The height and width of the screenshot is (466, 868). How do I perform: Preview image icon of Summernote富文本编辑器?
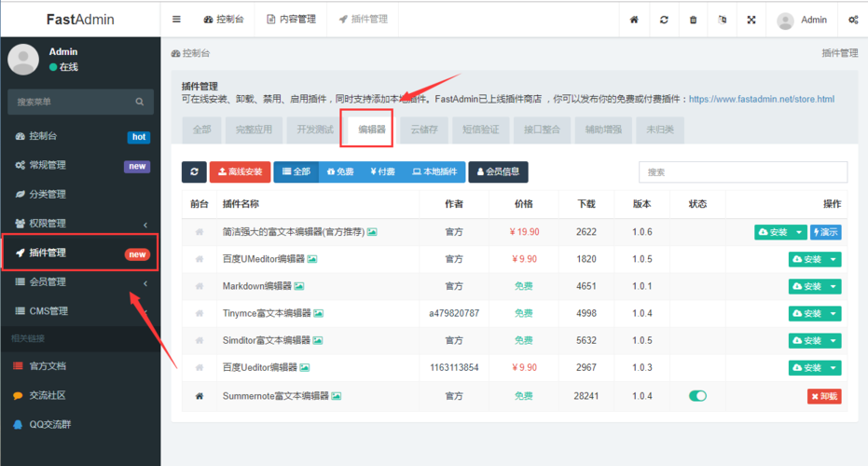(x=337, y=396)
